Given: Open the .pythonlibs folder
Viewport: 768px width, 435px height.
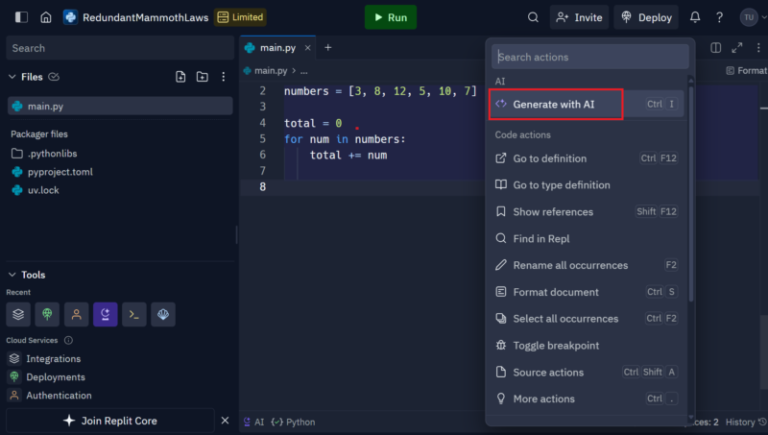Looking at the screenshot, I should coord(51,153).
